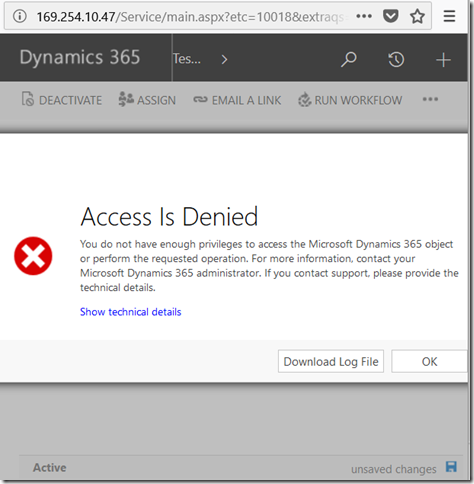This screenshot has height=484, width=474.
Task: Click the Dynamics 365 home title
Action: tap(80, 57)
